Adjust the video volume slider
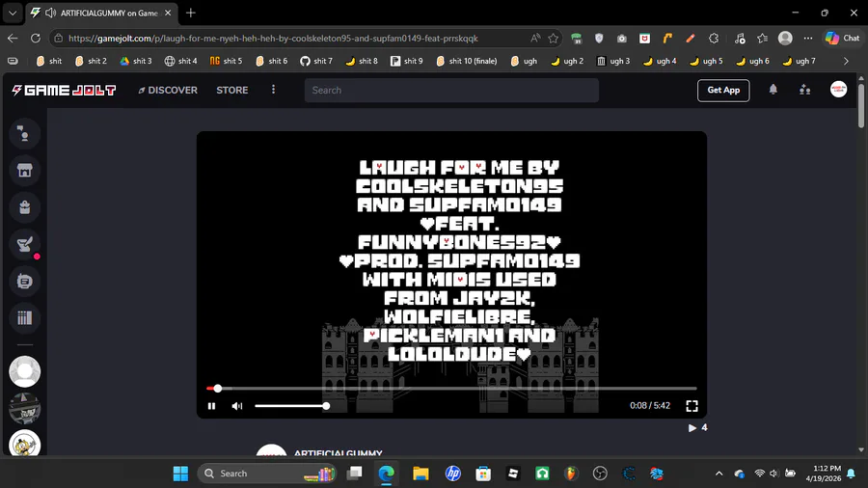Viewport: 868px width, 488px height. tap(291, 406)
